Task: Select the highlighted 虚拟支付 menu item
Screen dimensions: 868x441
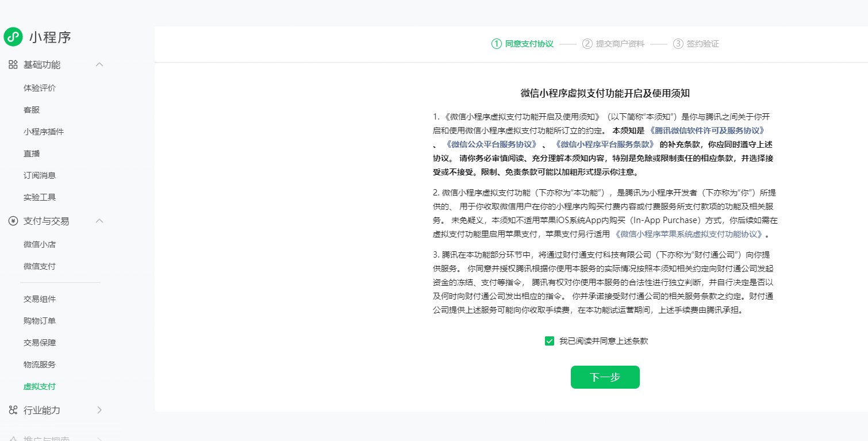Action: pyautogui.click(x=40, y=386)
